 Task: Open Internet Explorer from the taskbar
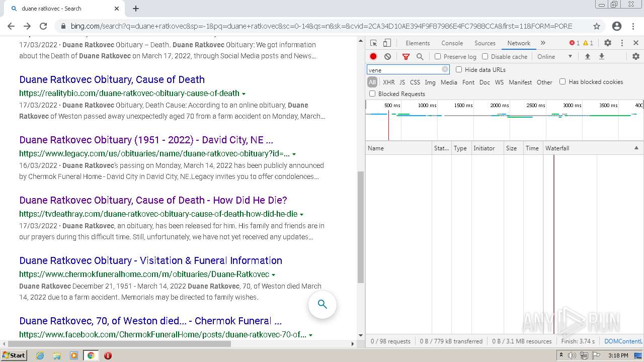[x=40, y=355]
